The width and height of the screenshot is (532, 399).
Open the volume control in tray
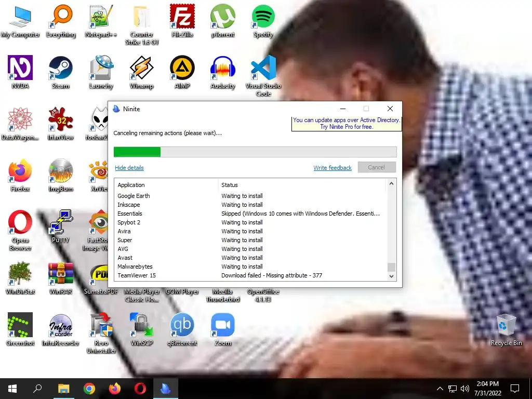pos(465,389)
